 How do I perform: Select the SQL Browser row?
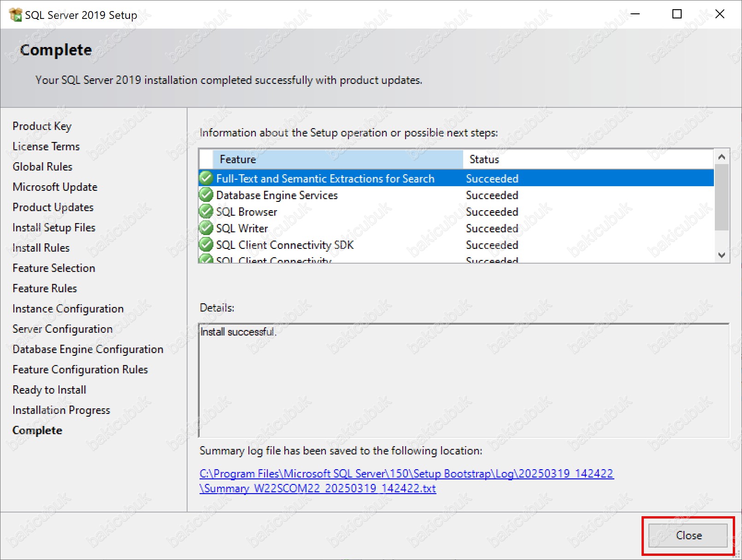[x=456, y=212]
